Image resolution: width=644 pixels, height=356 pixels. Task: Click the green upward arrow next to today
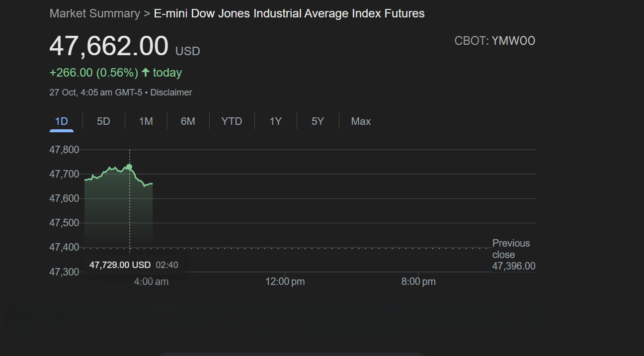tap(145, 73)
